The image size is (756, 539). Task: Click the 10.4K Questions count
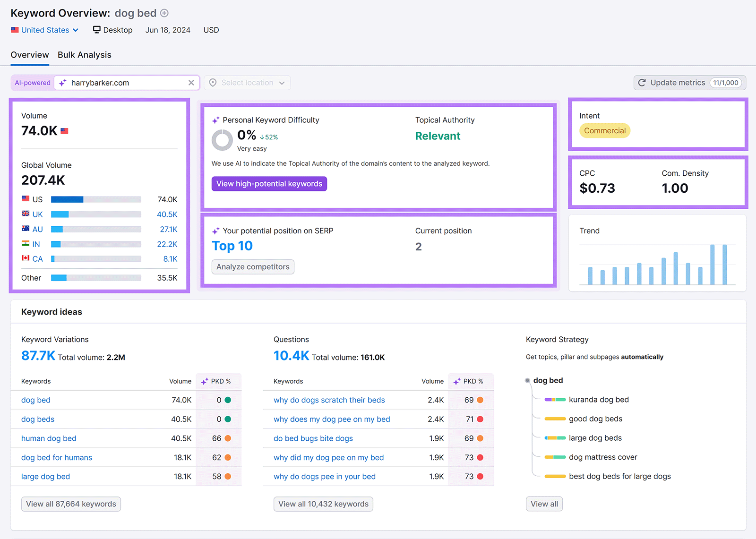(291, 356)
